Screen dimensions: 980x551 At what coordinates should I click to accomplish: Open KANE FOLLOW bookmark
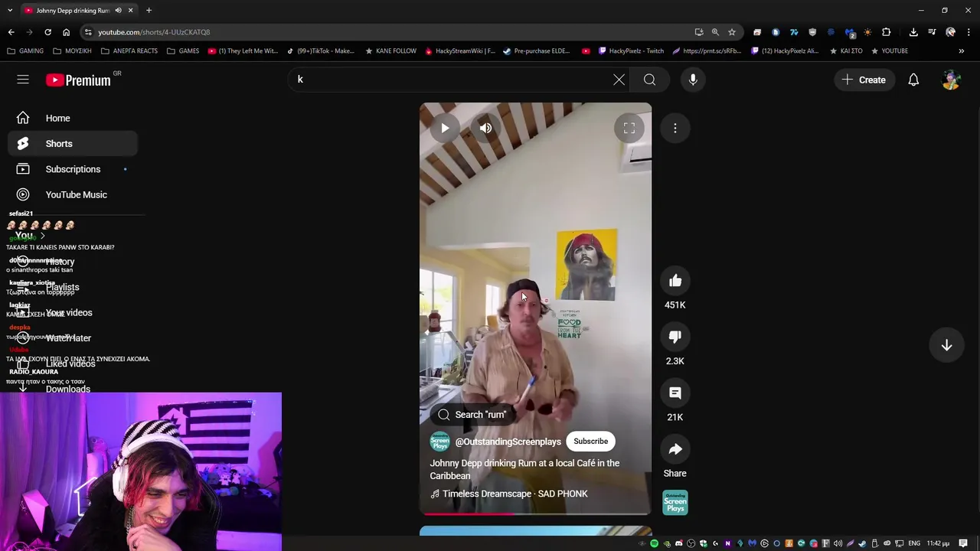click(x=390, y=51)
